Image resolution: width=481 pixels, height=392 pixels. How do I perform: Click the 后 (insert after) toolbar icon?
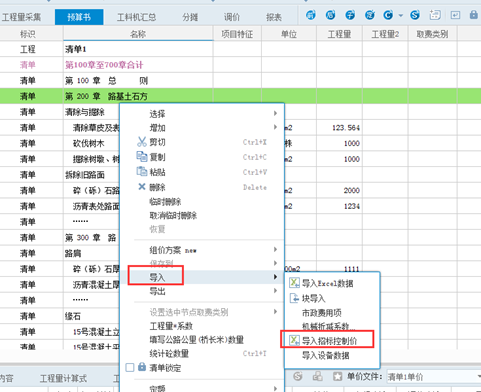(x=330, y=15)
